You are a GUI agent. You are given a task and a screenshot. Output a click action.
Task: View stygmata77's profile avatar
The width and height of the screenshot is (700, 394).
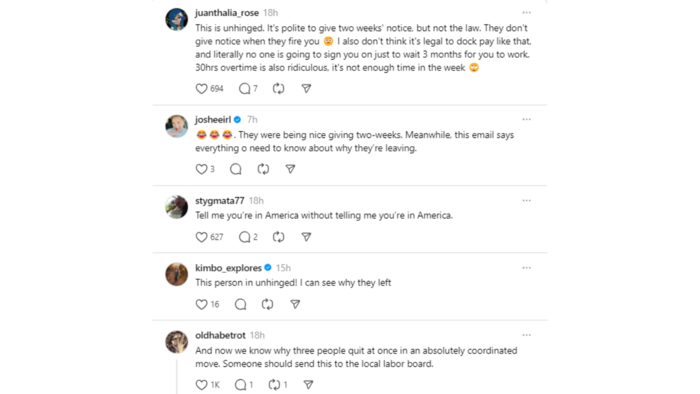(177, 207)
